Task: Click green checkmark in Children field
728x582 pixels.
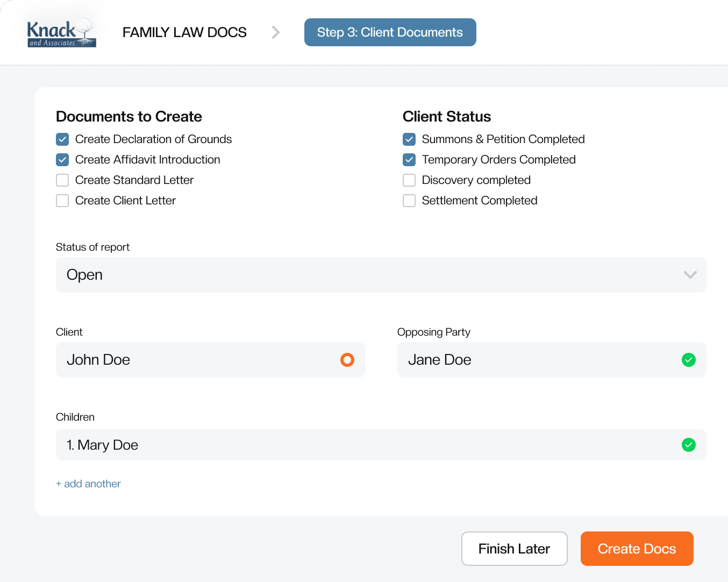Action: click(x=689, y=445)
